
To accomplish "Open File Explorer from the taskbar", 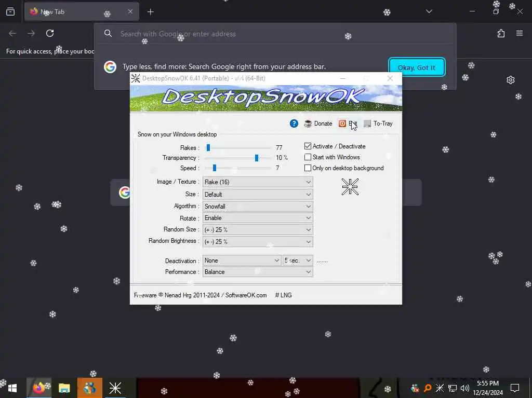I will (x=64, y=388).
